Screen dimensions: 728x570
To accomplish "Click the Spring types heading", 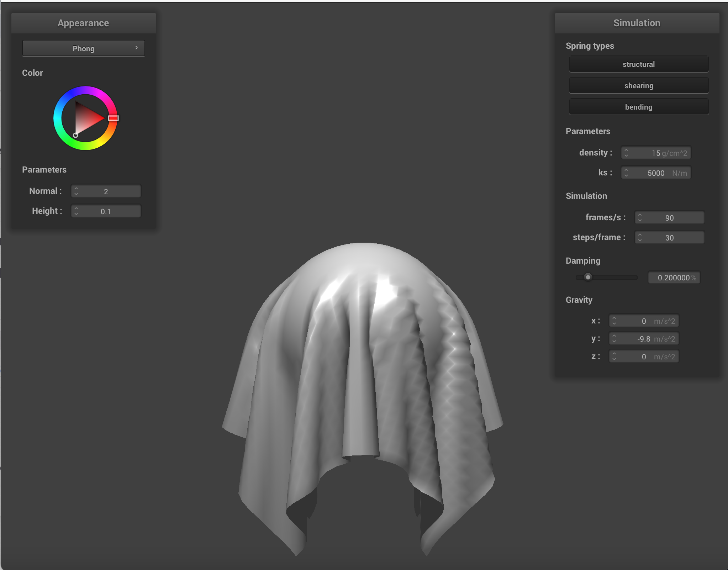I will coord(590,46).
